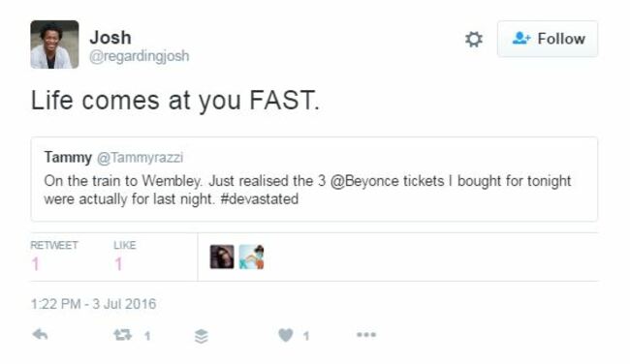Viewport: 630px width, 364px height.
Task: Click the 1:22 PM - 3 Jul 2016 timestamp
Action: point(94,304)
